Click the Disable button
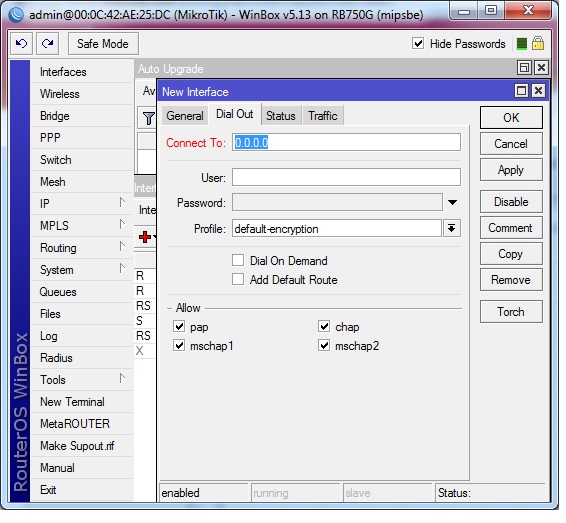Image resolution: width=566 pixels, height=523 pixels. [x=511, y=201]
